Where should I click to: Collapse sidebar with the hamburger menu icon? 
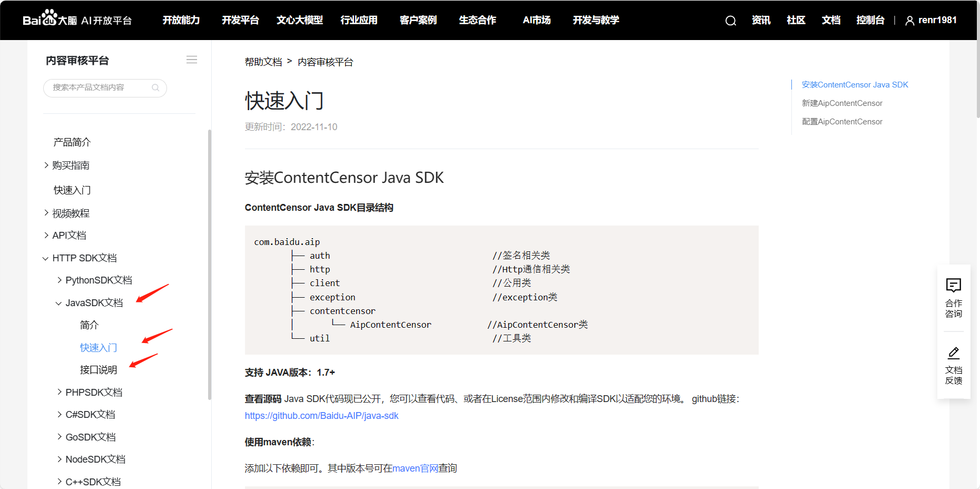(x=192, y=60)
